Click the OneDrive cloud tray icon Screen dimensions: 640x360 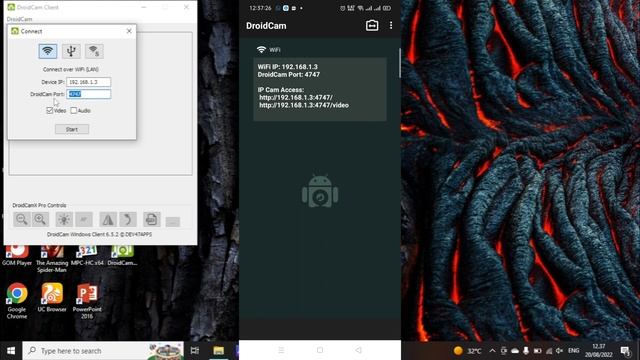coord(515,351)
